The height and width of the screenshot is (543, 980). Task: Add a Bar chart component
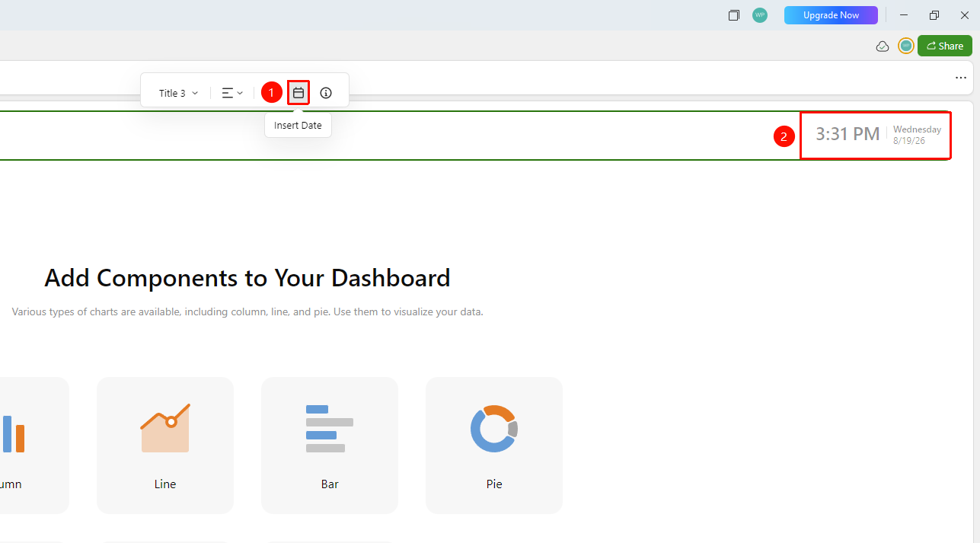pyautogui.click(x=330, y=446)
